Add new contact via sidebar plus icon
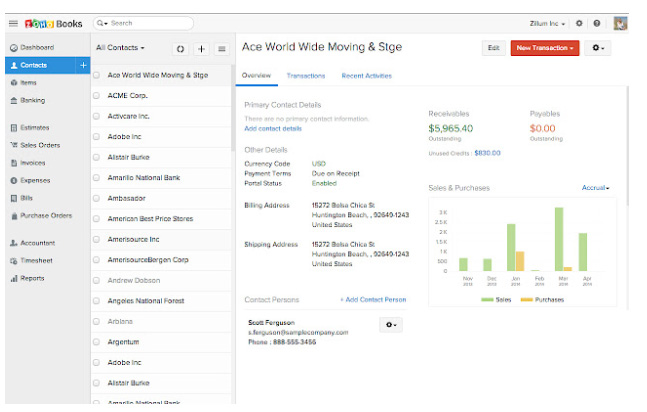The height and width of the screenshot is (412, 647). pyautogui.click(x=83, y=65)
